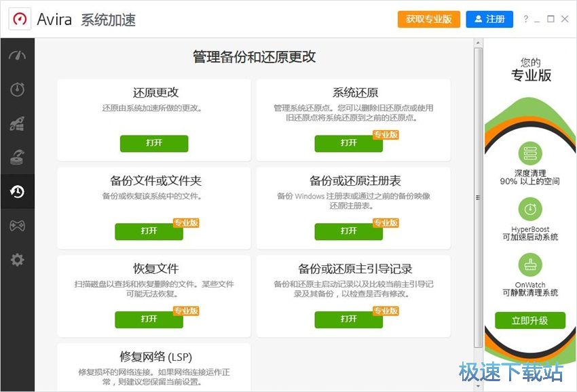Open the stopwatch boot optimizer sidebar icon
577x392 pixels.
17,89
